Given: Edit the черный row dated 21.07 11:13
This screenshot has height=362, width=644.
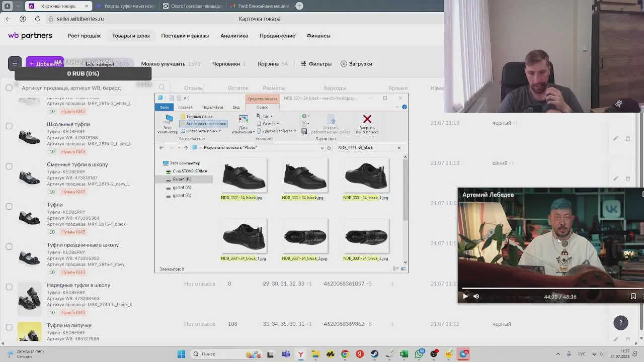Looking at the screenshot, I should 616,138.
